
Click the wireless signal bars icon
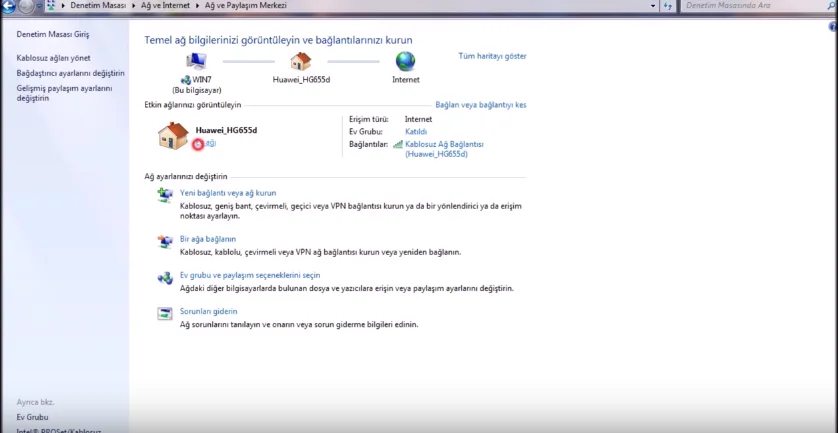(x=398, y=144)
